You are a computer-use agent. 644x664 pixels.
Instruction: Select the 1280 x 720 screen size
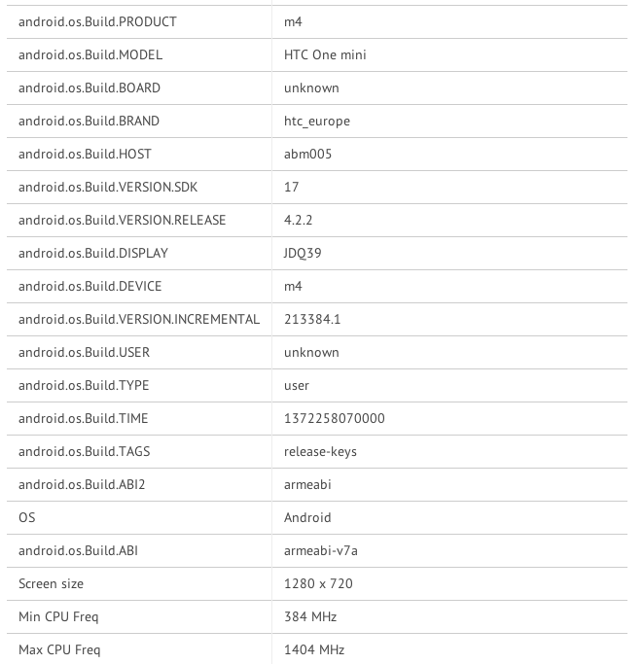(x=318, y=583)
